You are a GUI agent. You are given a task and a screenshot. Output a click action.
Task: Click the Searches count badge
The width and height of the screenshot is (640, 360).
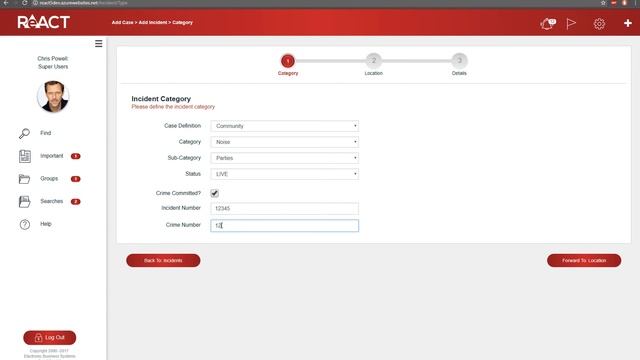pos(76,201)
